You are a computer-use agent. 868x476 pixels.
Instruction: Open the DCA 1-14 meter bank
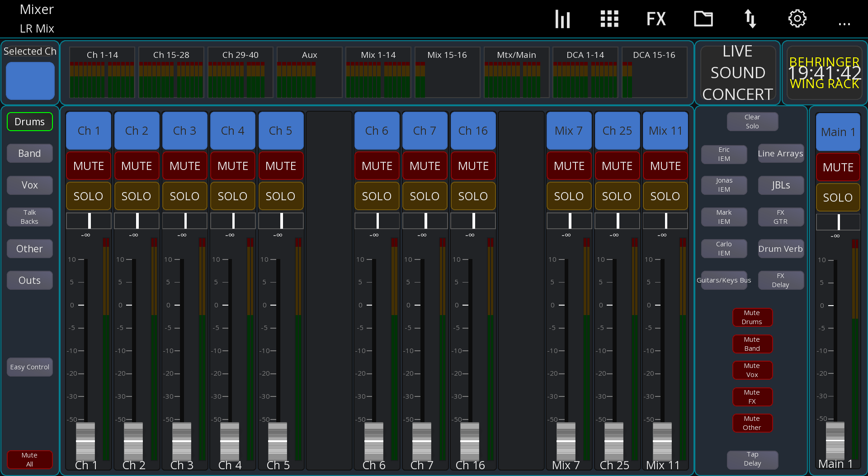[585, 72]
